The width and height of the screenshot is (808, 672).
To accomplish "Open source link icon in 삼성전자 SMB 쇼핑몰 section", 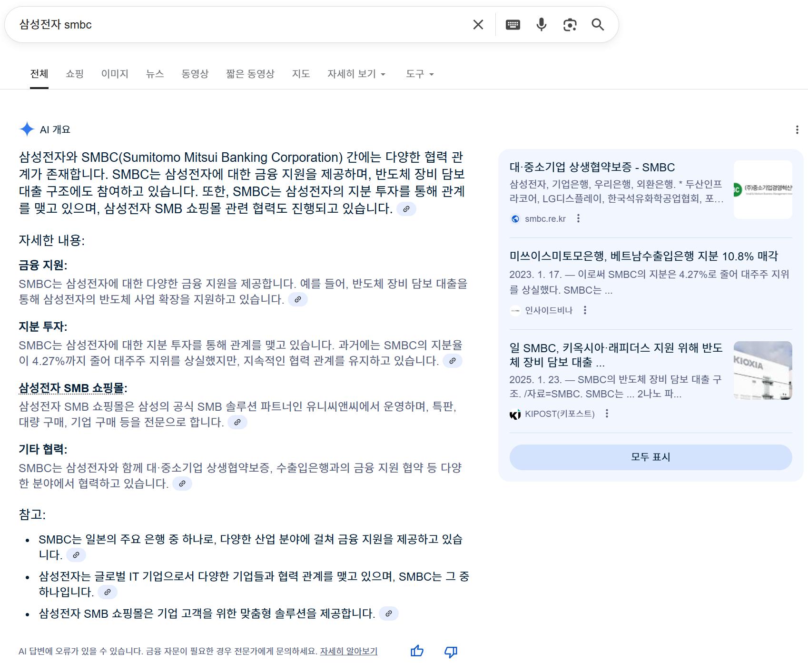I will 237,422.
